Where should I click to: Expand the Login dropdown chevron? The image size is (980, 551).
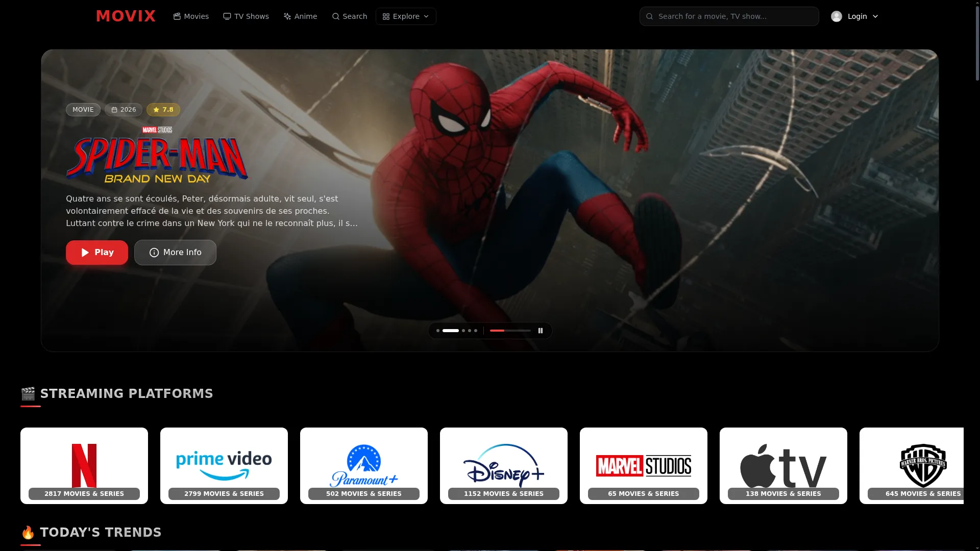[875, 16]
